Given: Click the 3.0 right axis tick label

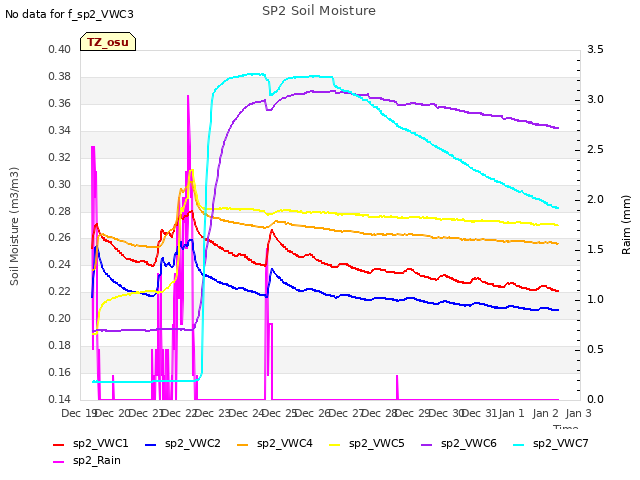Looking at the screenshot, I should [x=595, y=100].
